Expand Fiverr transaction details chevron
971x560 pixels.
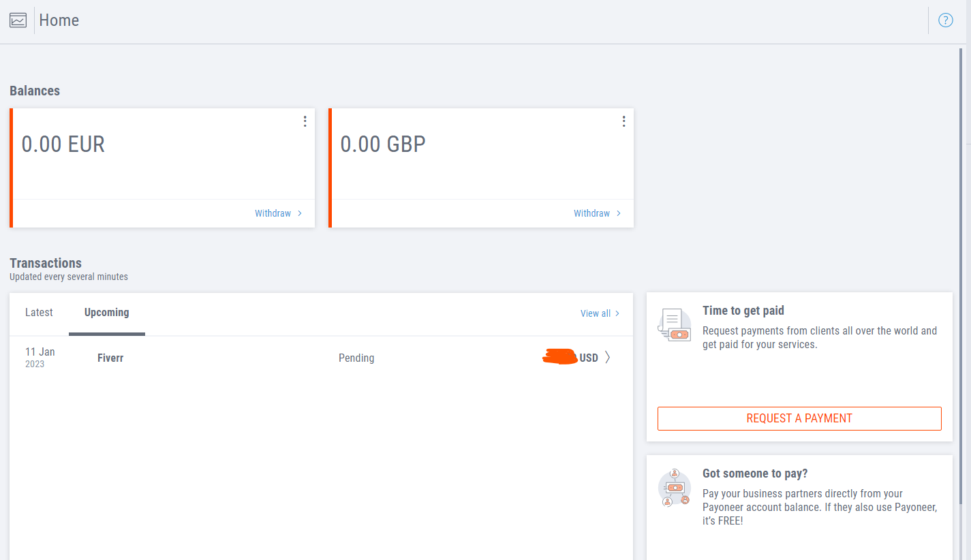[608, 358]
